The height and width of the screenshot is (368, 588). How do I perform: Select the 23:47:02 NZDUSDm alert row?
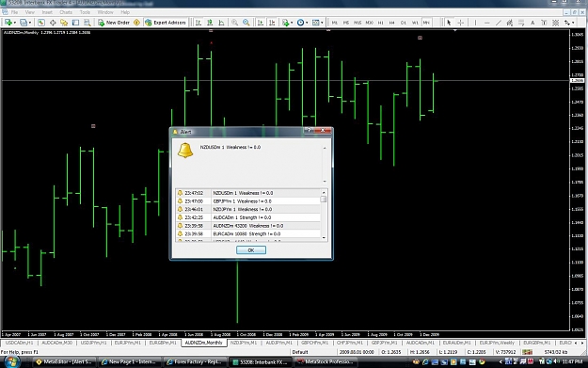click(x=247, y=193)
